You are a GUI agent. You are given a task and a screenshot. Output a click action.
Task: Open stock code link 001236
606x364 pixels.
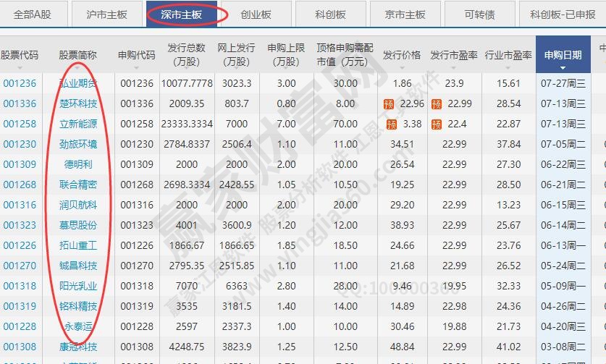click(20, 83)
